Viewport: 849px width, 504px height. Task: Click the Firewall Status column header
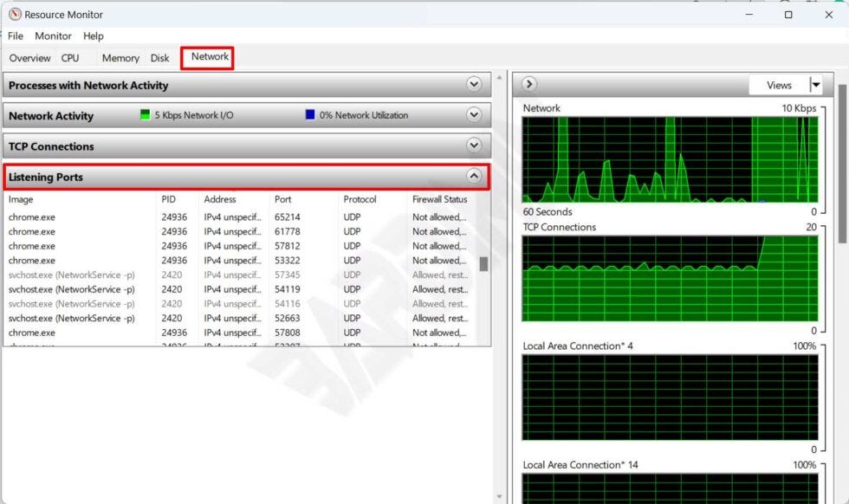pos(438,199)
